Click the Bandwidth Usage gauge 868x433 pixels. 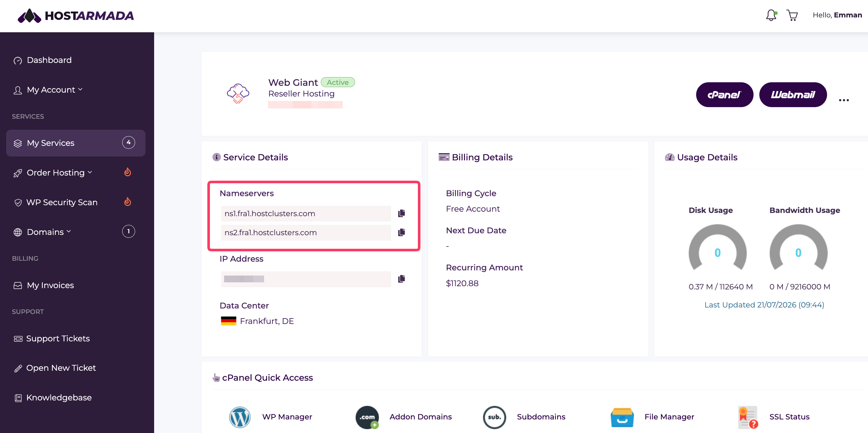point(798,248)
